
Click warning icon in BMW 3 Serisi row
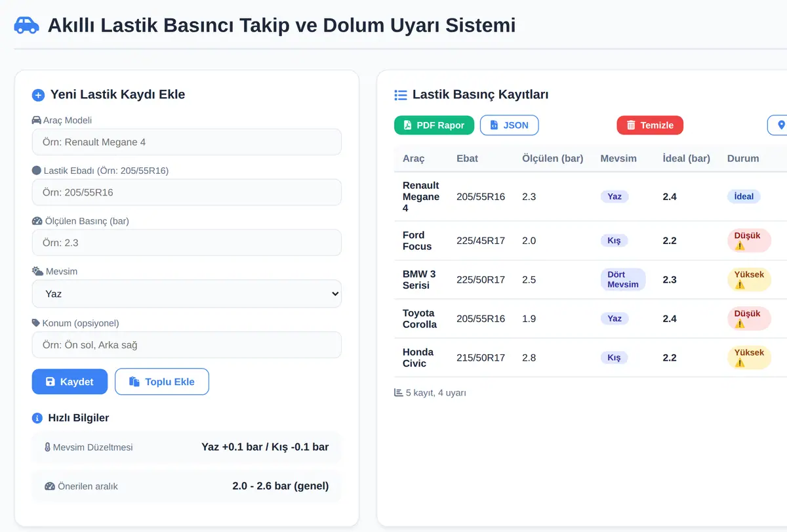point(740,285)
